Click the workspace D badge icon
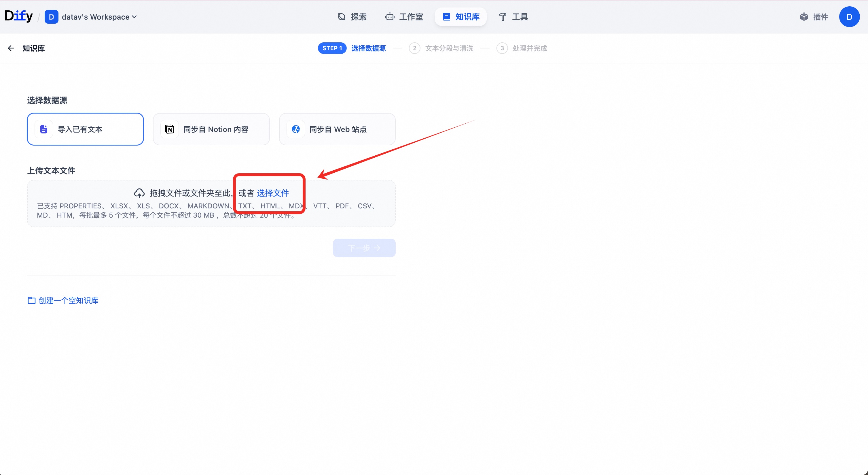 [x=51, y=17]
